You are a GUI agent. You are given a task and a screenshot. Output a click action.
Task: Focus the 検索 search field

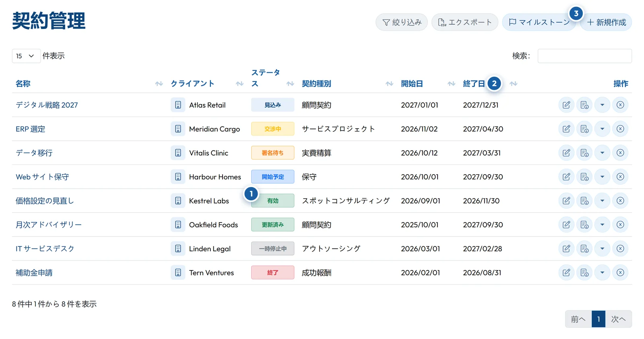[585, 56]
